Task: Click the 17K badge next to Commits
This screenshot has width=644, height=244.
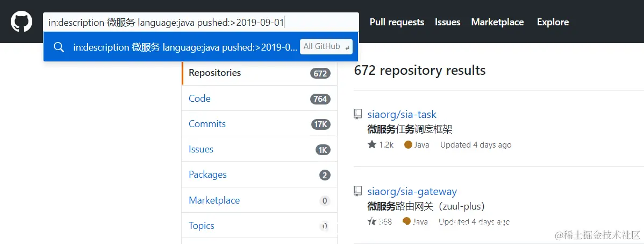Action: tap(321, 124)
